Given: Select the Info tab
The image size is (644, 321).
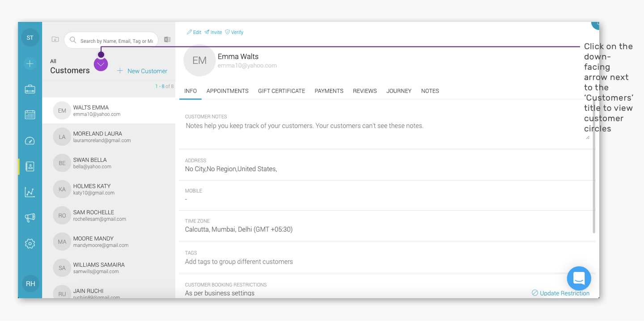Looking at the screenshot, I should click(191, 91).
